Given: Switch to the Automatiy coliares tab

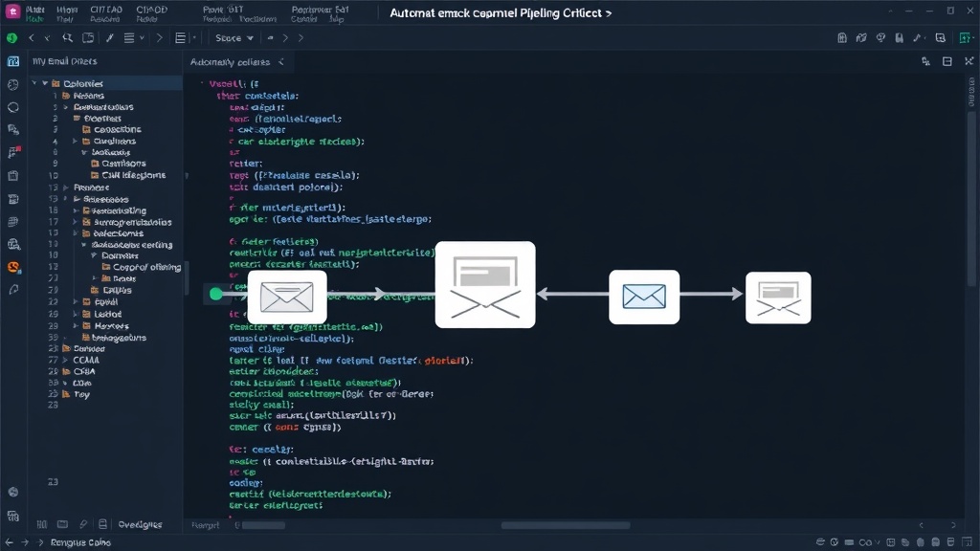Looking at the screenshot, I should (230, 62).
